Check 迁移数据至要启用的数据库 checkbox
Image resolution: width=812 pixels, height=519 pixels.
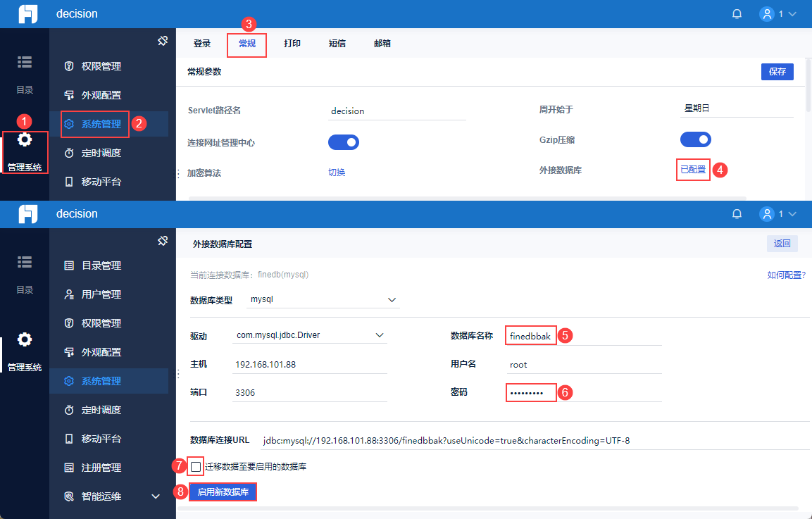point(196,467)
